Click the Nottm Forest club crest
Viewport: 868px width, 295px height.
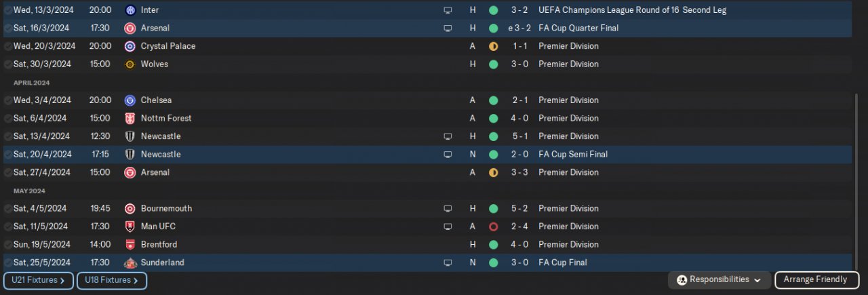click(x=130, y=118)
